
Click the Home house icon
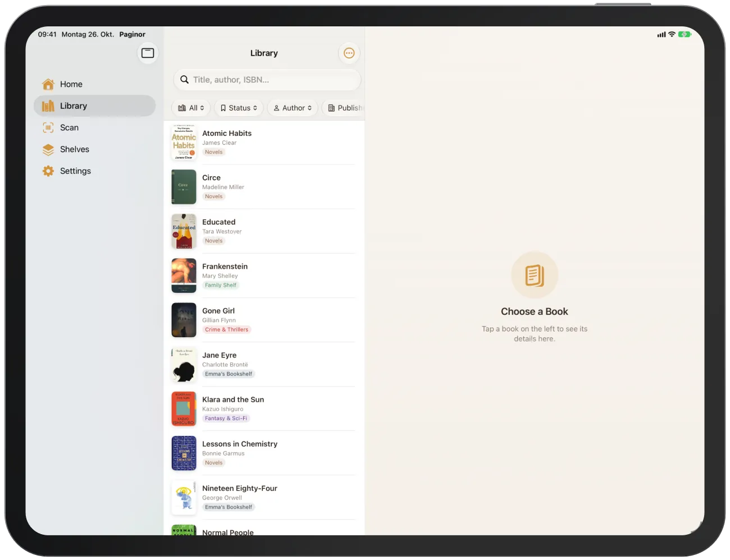pos(48,84)
